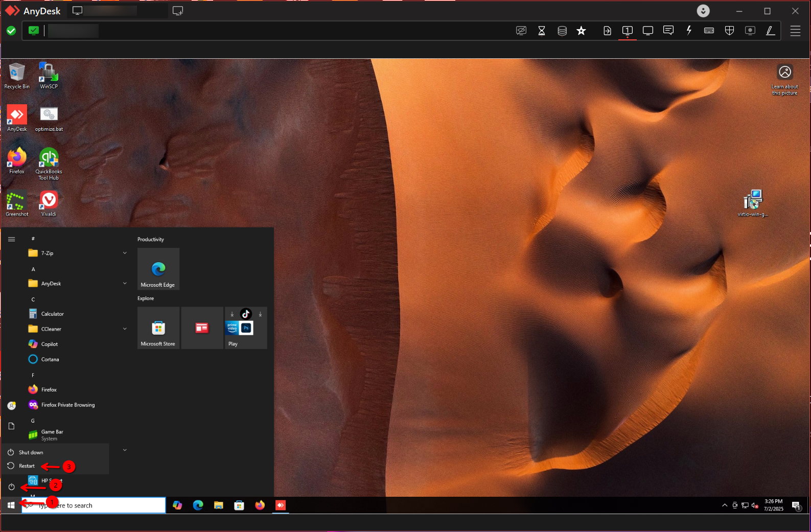Open the AnyDesk keyboard settings icon
Screen dimensions: 811x532
pos(709,31)
